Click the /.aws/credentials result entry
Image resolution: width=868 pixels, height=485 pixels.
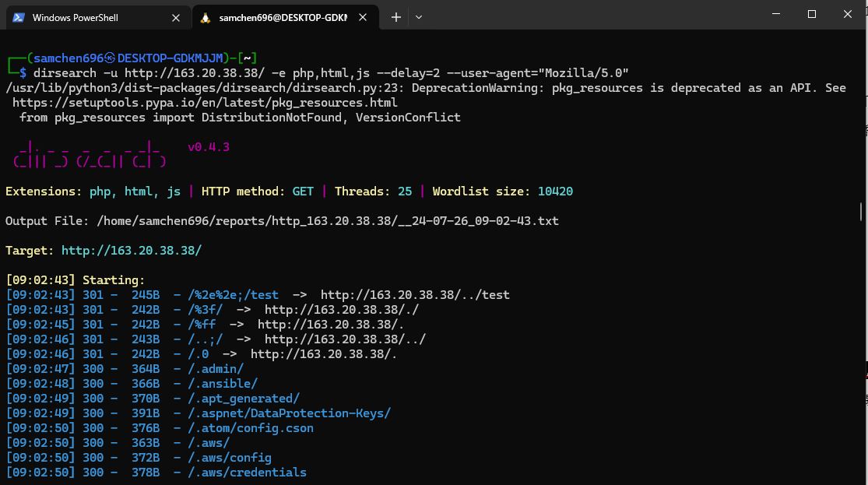click(247, 473)
